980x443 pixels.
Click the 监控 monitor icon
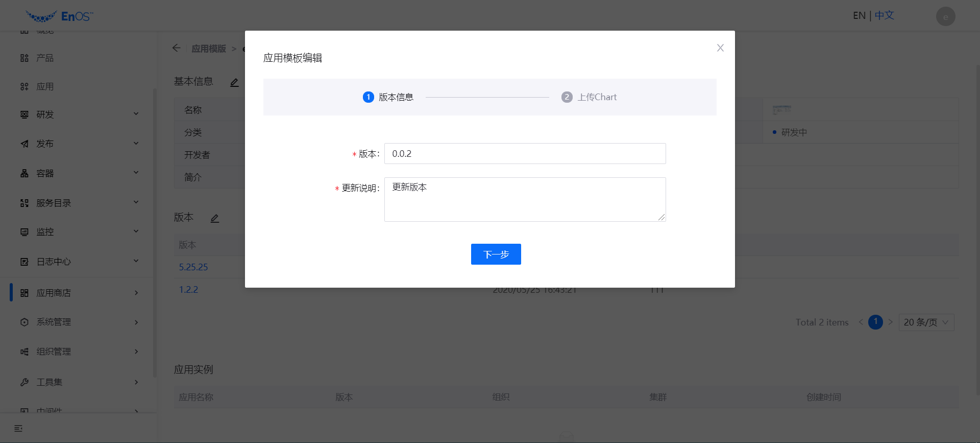(24, 232)
